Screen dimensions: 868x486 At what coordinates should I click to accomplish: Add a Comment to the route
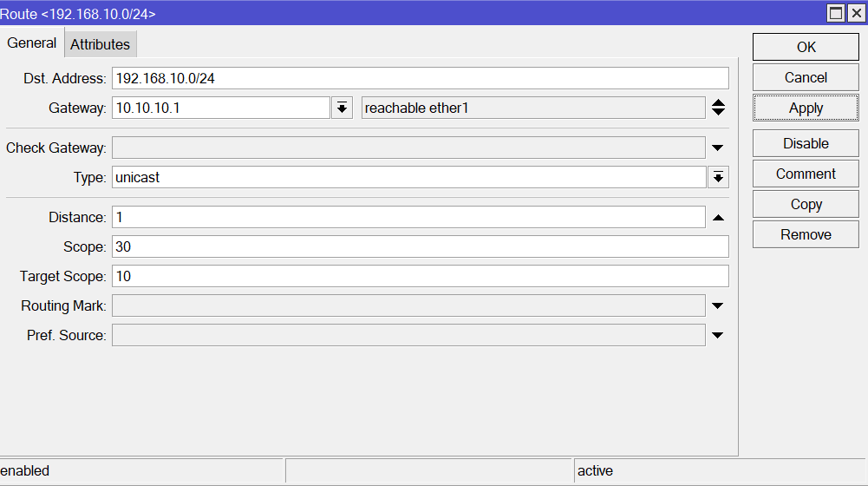[806, 174]
